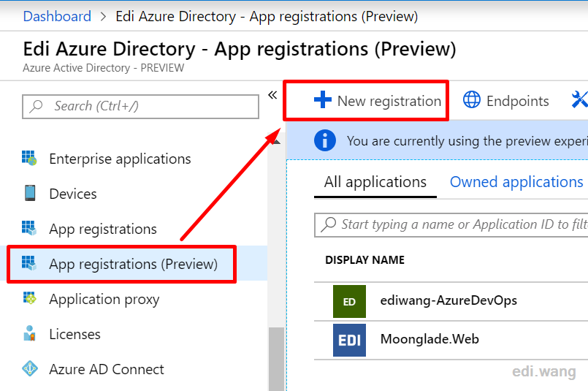Switch to the Owned applications tab
The image size is (588, 391).
click(x=516, y=182)
